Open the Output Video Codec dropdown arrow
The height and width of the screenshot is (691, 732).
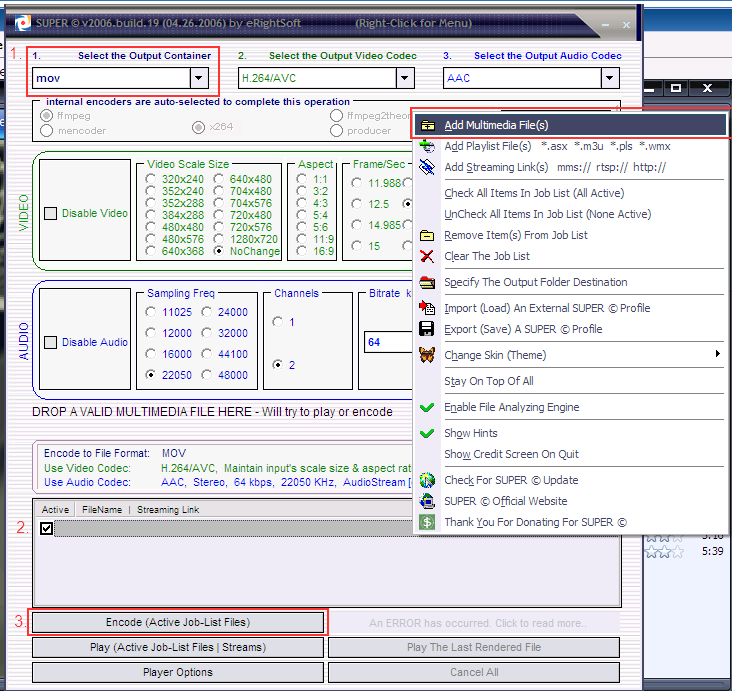coord(405,78)
